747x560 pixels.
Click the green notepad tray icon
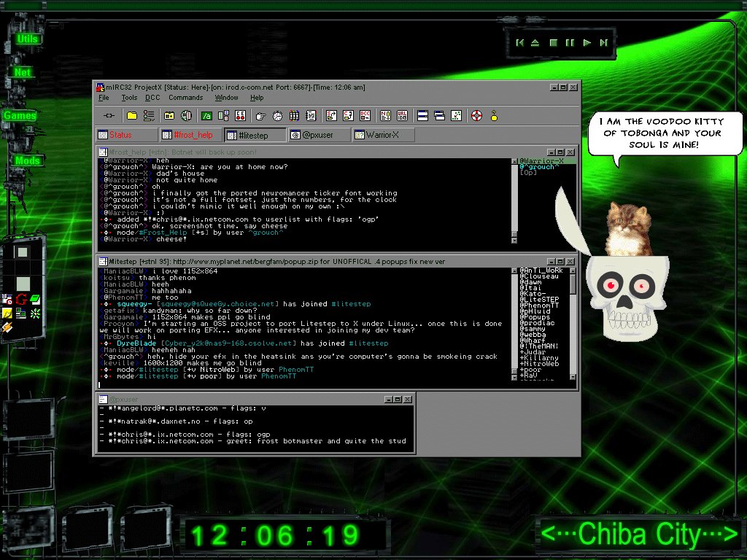click(35, 300)
